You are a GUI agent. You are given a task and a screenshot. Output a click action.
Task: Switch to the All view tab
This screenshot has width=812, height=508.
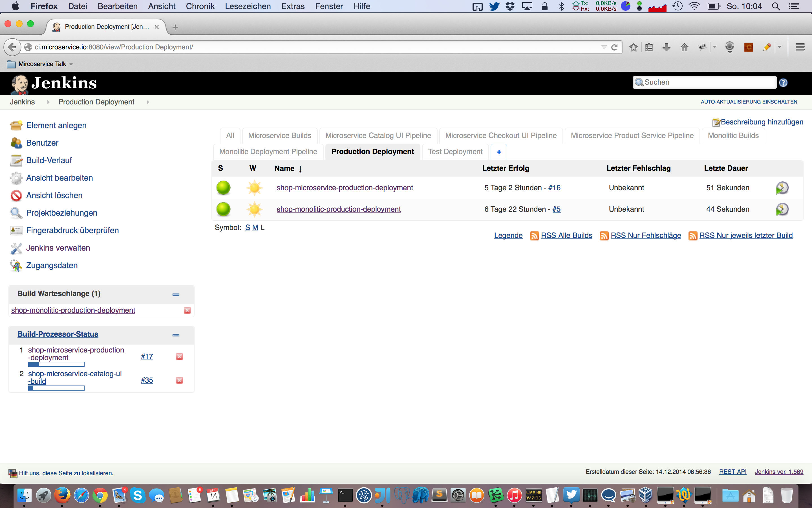[230, 135]
